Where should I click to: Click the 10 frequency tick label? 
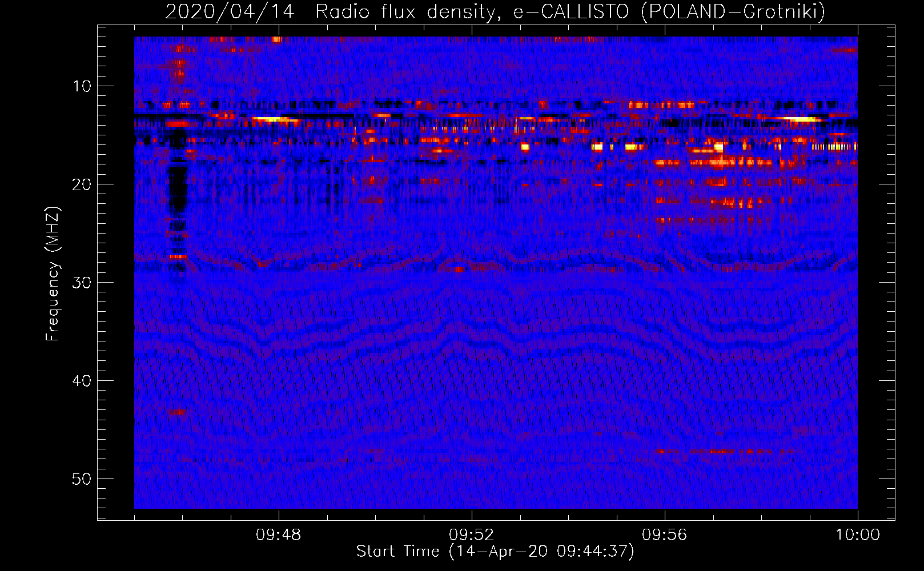[x=82, y=86]
